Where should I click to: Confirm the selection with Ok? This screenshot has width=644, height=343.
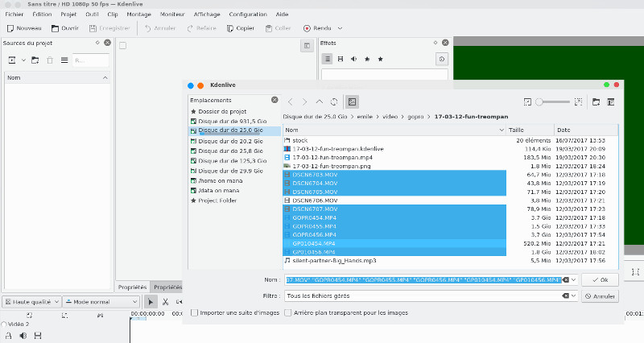pyautogui.click(x=600, y=279)
